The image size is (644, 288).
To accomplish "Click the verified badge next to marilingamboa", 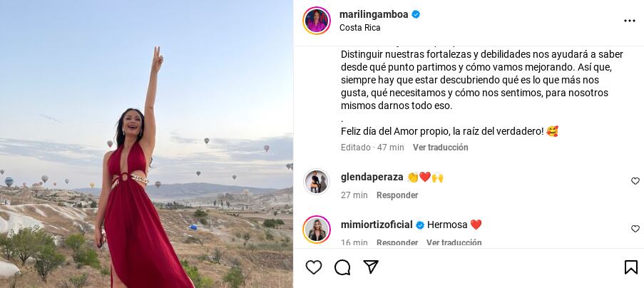I will [x=416, y=15].
